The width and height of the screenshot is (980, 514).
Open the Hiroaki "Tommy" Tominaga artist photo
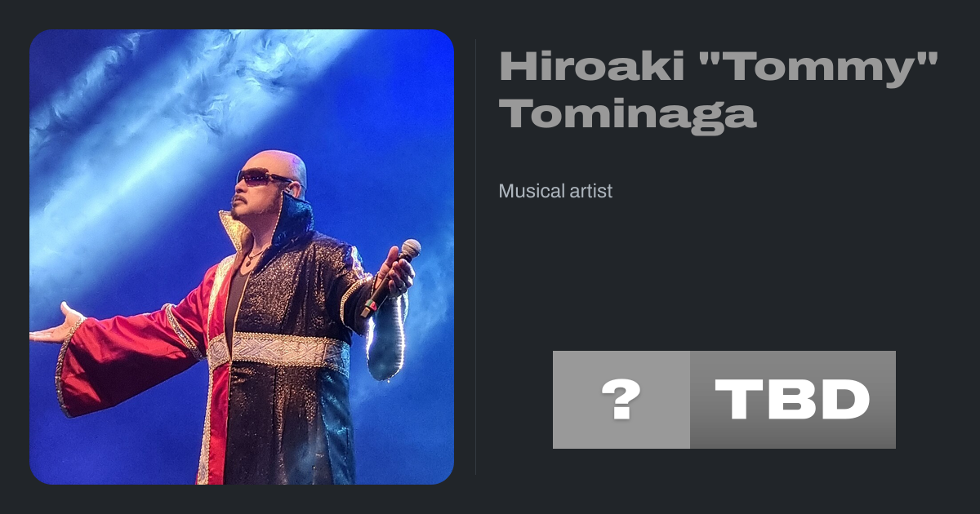pos(242,257)
